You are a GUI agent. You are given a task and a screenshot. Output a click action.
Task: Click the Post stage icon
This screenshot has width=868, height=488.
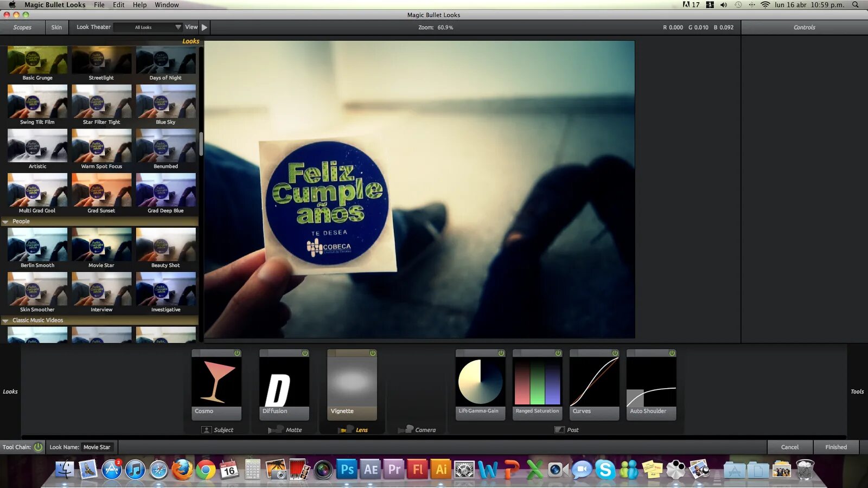559,430
